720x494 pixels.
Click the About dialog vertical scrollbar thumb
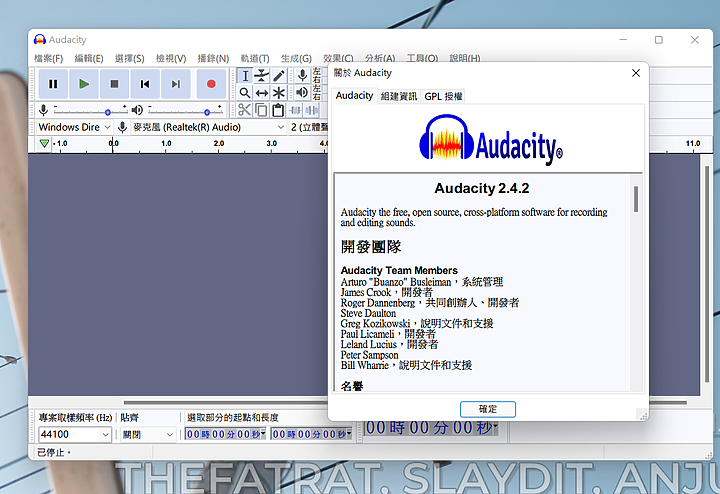(x=636, y=199)
